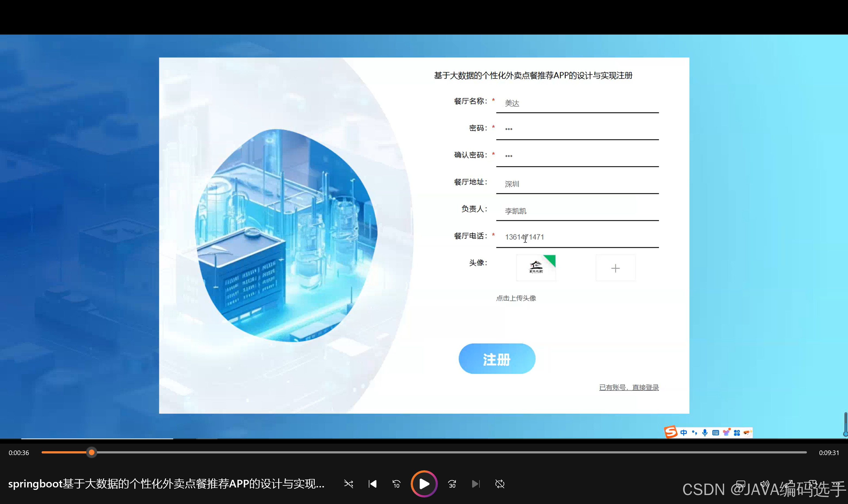Rewind the video 10 seconds
The height and width of the screenshot is (504, 848).
click(x=396, y=484)
